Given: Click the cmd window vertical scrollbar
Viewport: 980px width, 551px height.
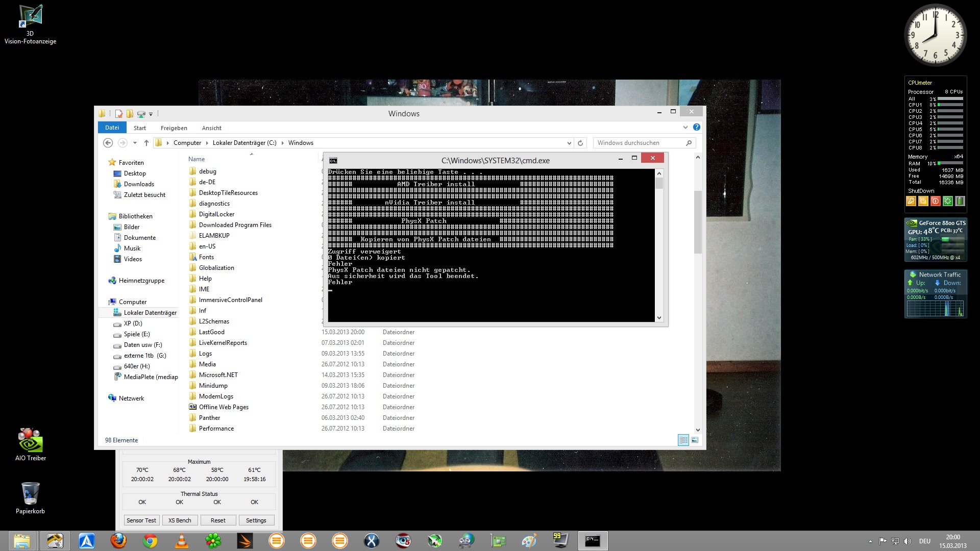Looking at the screenshot, I should click(x=659, y=245).
